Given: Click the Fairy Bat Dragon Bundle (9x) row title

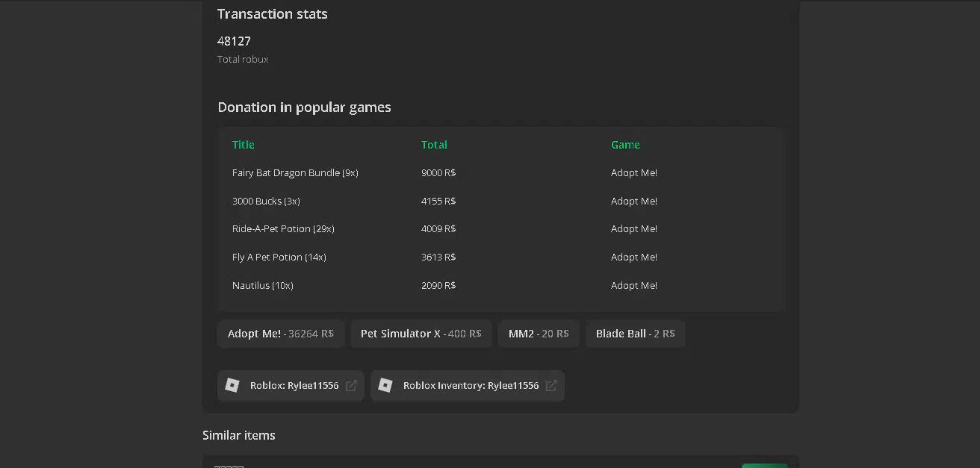Looking at the screenshot, I should pos(295,173).
